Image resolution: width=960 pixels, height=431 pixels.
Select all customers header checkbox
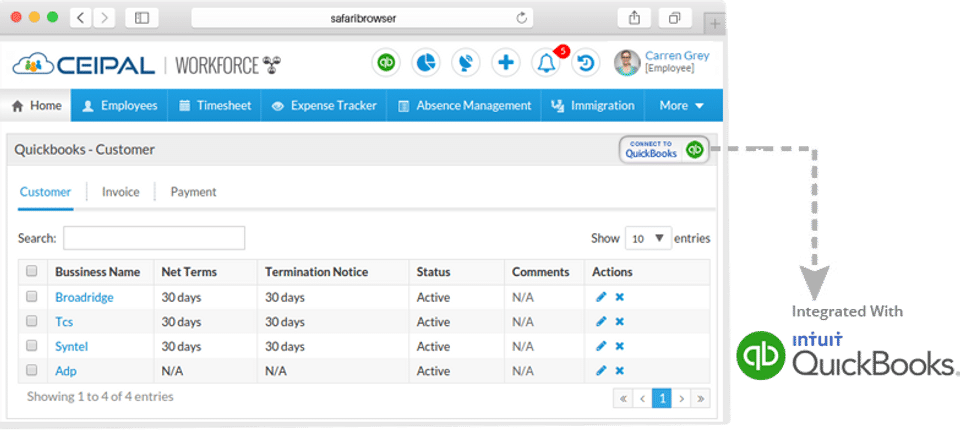[x=31, y=271]
